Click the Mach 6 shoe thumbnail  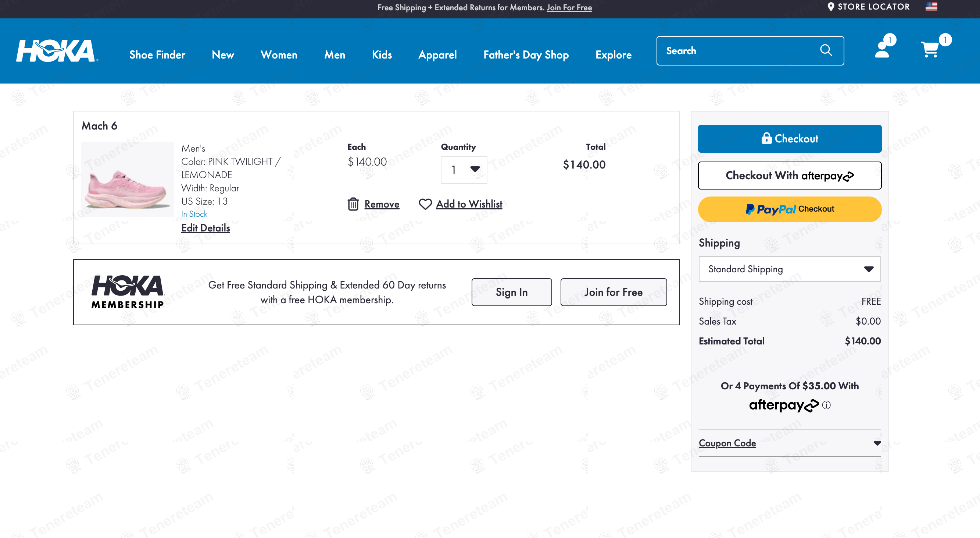(x=128, y=180)
